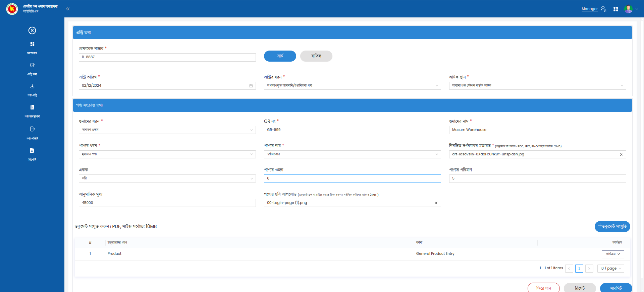Click the user switch icon beside Manager
This screenshot has height=292, width=644.
point(603,9)
